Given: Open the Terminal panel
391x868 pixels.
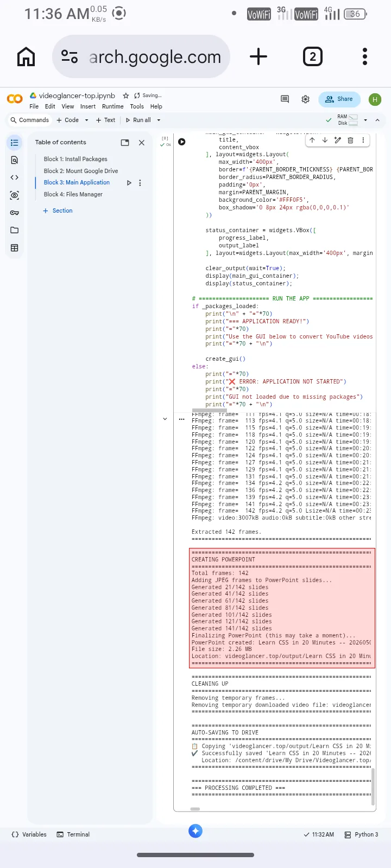Looking at the screenshot, I should coord(73,834).
